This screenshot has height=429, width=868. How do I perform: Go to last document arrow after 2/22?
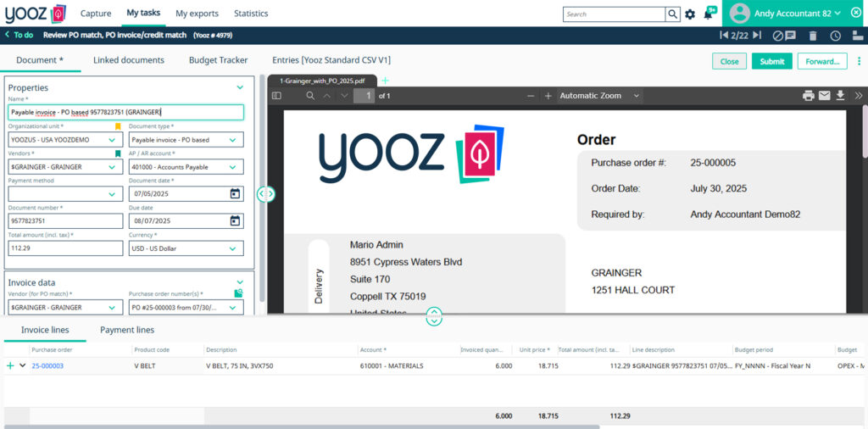757,36
